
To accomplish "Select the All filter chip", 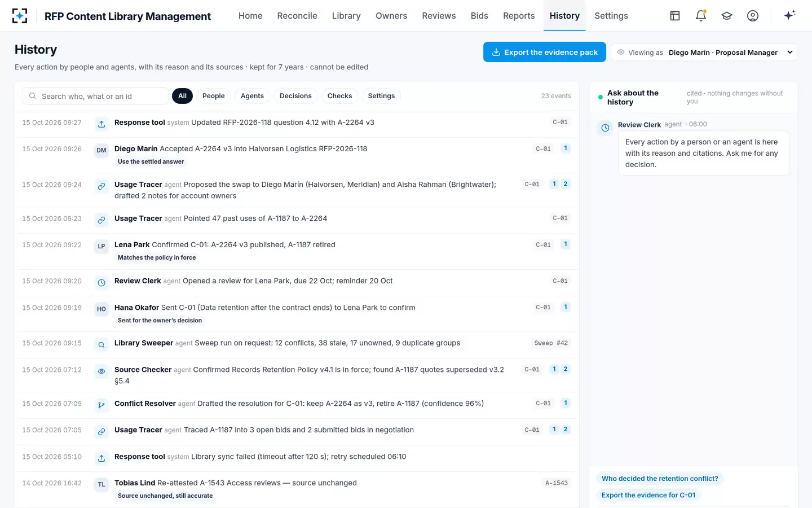I will (x=182, y=96).
